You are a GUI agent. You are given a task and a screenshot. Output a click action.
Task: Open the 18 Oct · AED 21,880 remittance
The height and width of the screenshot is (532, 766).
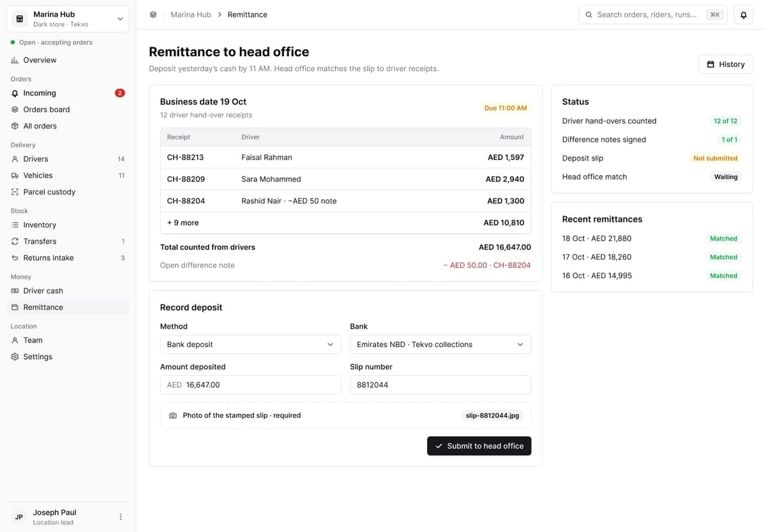652,239
